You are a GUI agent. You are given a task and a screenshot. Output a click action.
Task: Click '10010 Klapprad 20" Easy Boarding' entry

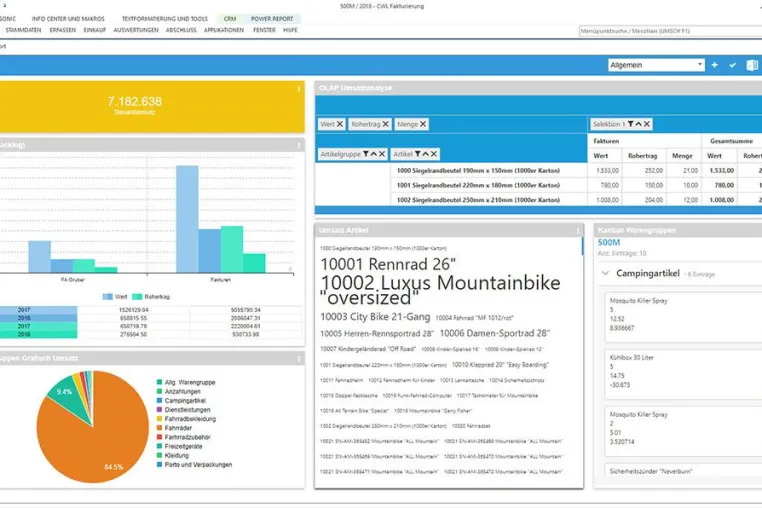point(500,365)
